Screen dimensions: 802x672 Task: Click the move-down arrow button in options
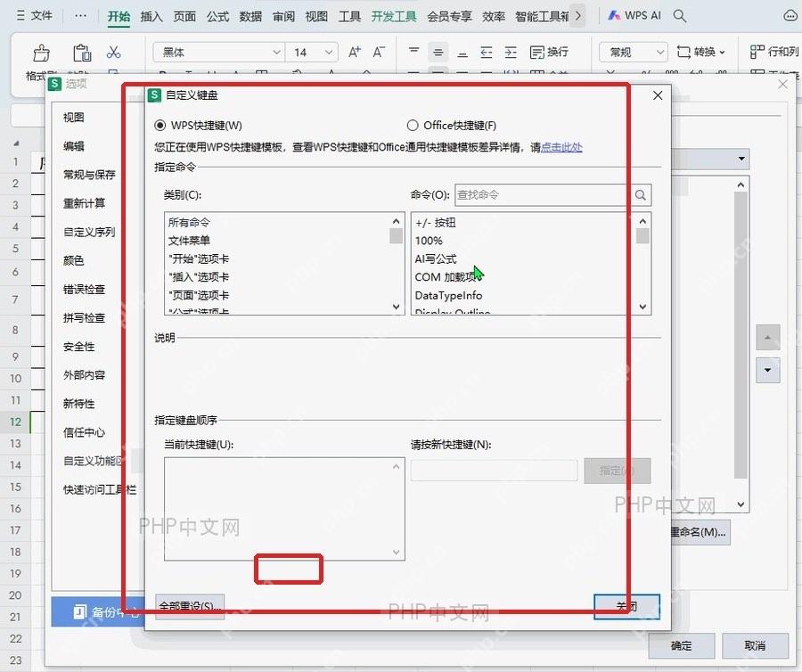click(x=768, y=370)
